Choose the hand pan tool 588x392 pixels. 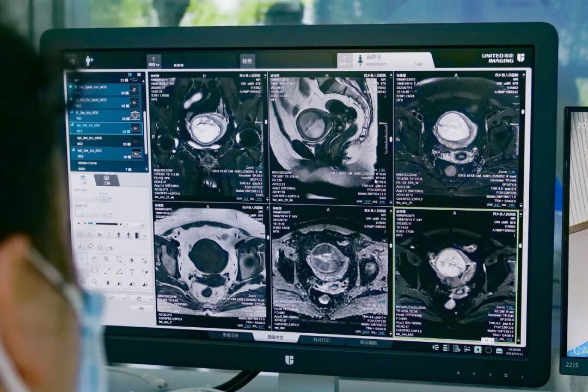(x=94, y=259)
